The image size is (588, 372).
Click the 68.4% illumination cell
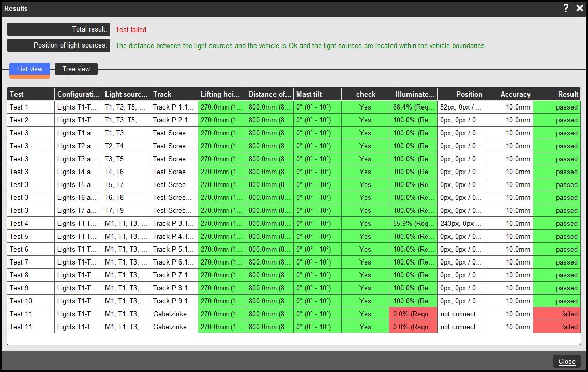coord(413,107)
